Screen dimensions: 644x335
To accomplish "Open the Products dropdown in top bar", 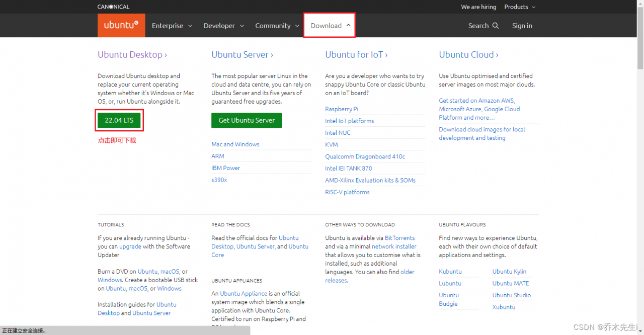I will (520, 7).
